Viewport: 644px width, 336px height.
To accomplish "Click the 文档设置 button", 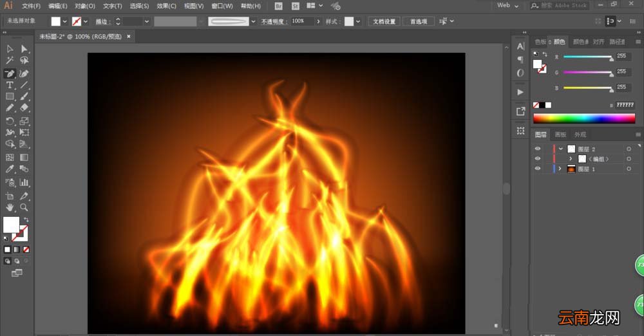I will coord(384,21).
